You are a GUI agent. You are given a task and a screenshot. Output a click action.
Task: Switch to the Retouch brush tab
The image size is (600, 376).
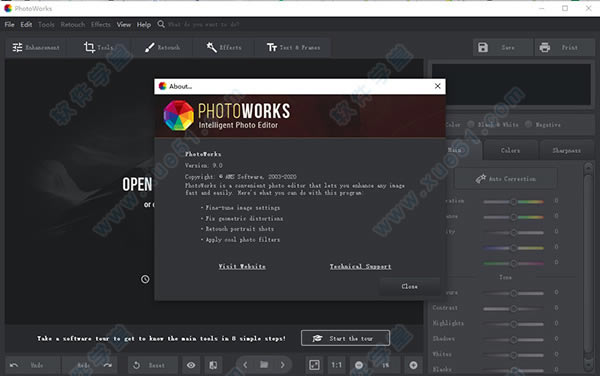[x=162, y=47]
